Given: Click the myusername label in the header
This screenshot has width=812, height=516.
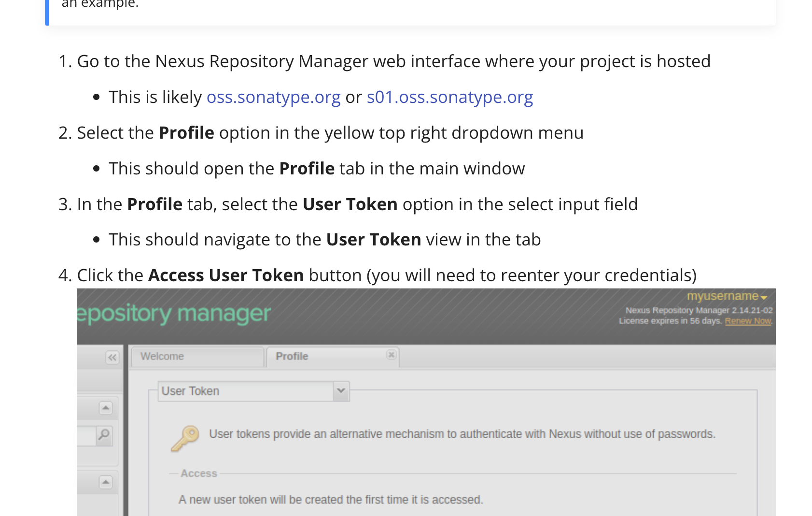Looking at the screenshot, I should click(x=723, y=296).
